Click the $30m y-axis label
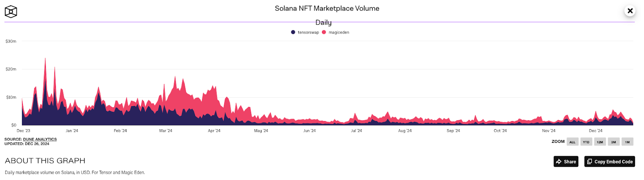Image resolution: width=644 pixels, height=180 pixels. coord(11,41)
